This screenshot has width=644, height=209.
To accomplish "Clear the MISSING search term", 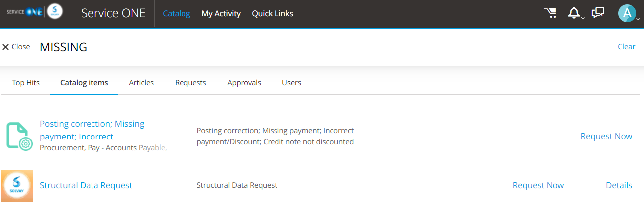I will (626, 47).
